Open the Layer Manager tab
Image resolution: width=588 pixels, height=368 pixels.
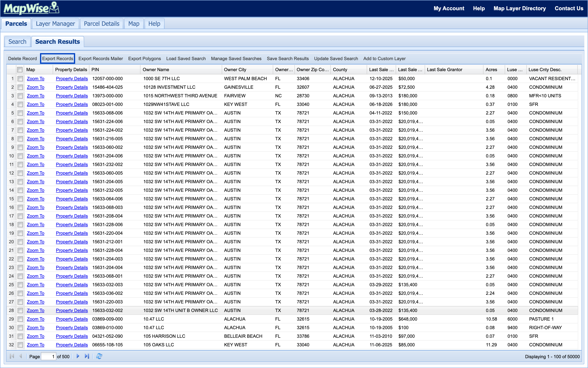pos(55,24)
